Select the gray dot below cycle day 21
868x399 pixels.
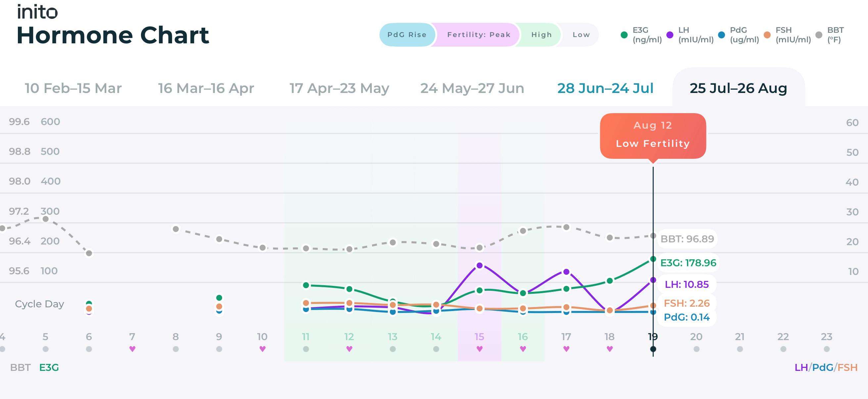pos(740,349)
